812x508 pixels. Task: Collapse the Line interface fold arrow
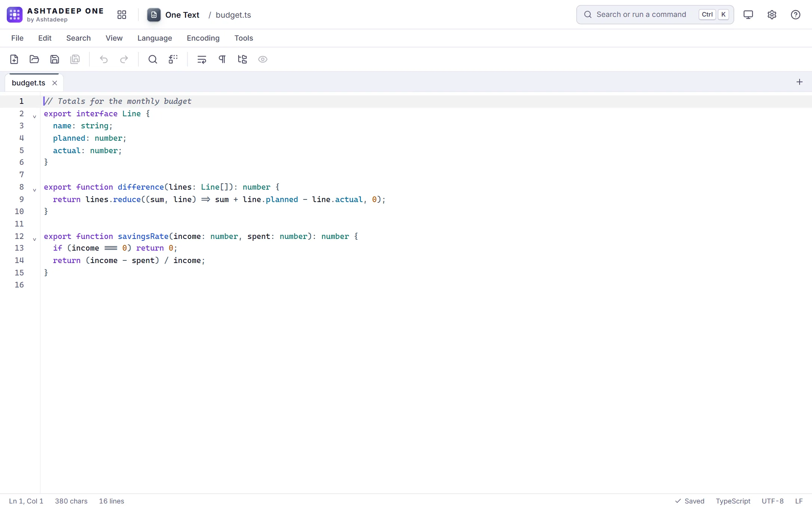click(x=35, y=117)
